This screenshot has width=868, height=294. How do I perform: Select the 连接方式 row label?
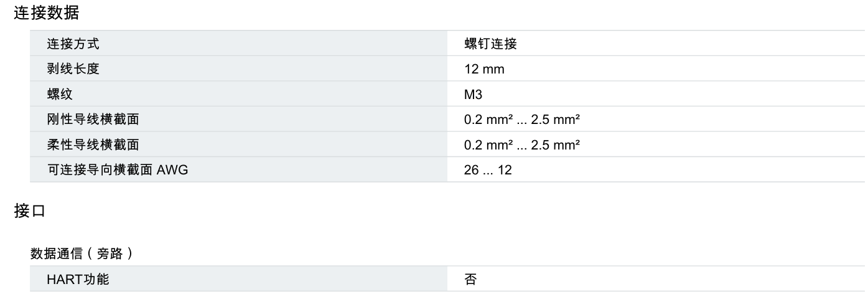[73, 44]
